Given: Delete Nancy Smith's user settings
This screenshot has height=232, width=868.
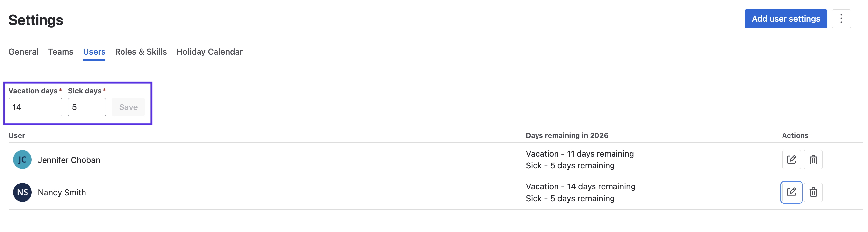Looking at the screenshot, I should point(813,192).
